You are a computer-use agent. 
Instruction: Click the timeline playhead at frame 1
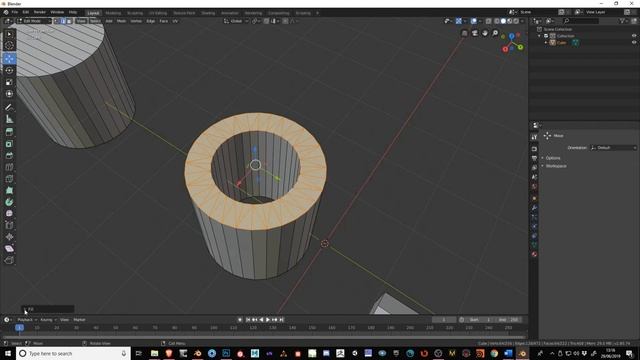[19, 328]
